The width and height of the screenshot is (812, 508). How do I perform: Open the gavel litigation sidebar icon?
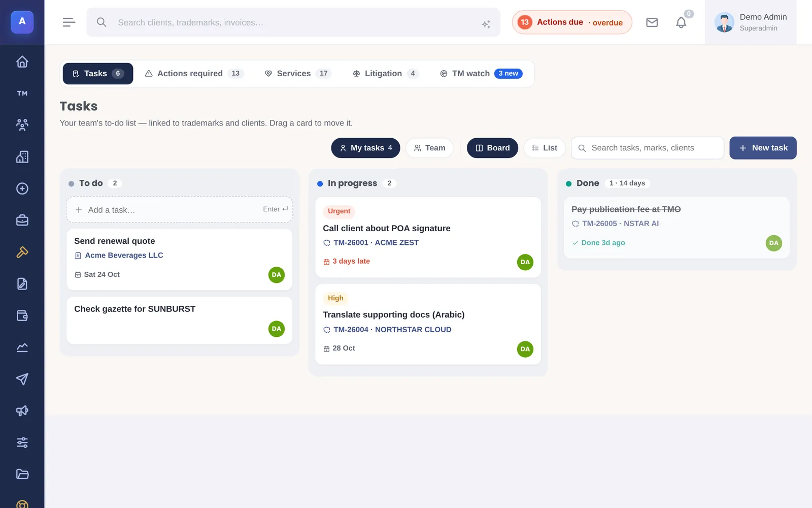click(22, 252)
